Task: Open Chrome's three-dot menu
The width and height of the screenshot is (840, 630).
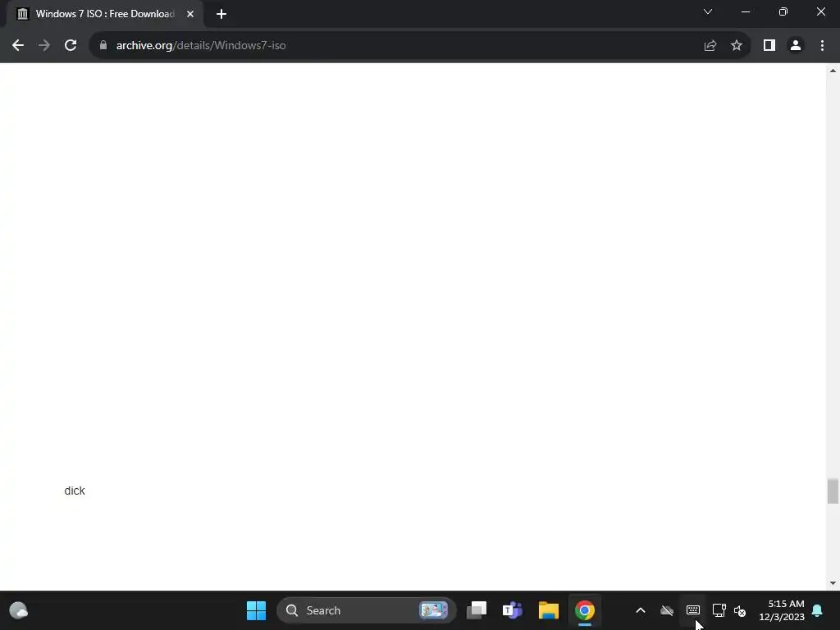Action: click(822, 46)
